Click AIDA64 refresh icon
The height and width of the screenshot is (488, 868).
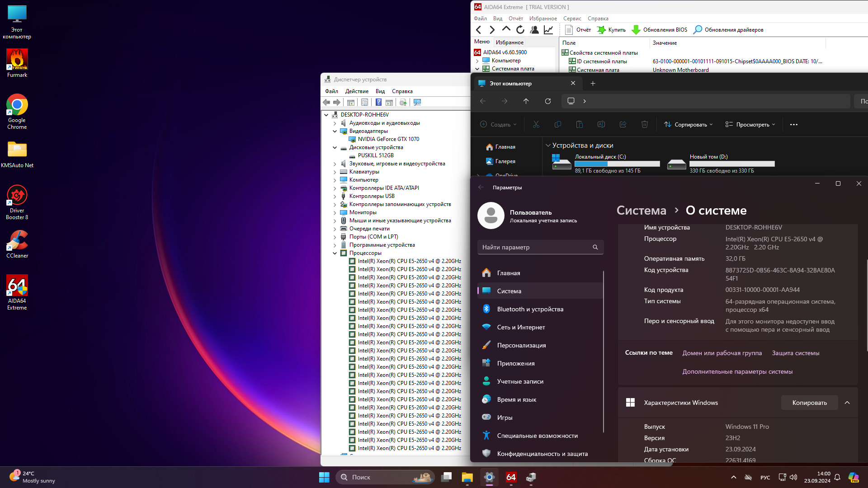point(520,30)
